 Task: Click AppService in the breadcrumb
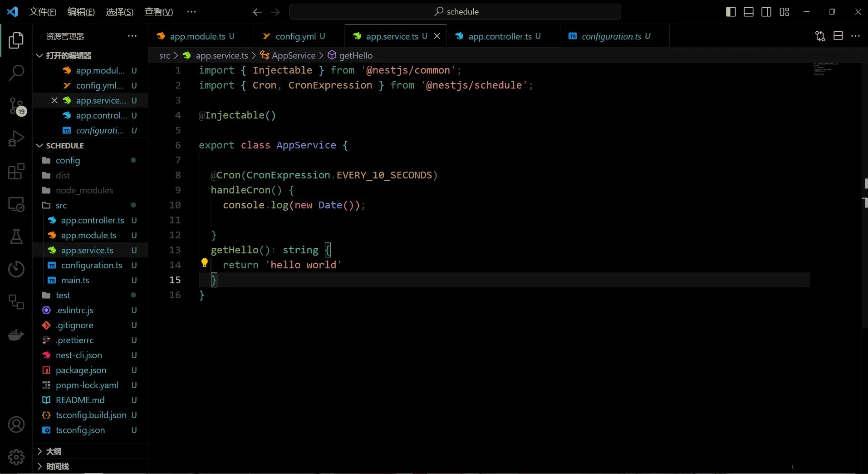(x=293, y=55)
